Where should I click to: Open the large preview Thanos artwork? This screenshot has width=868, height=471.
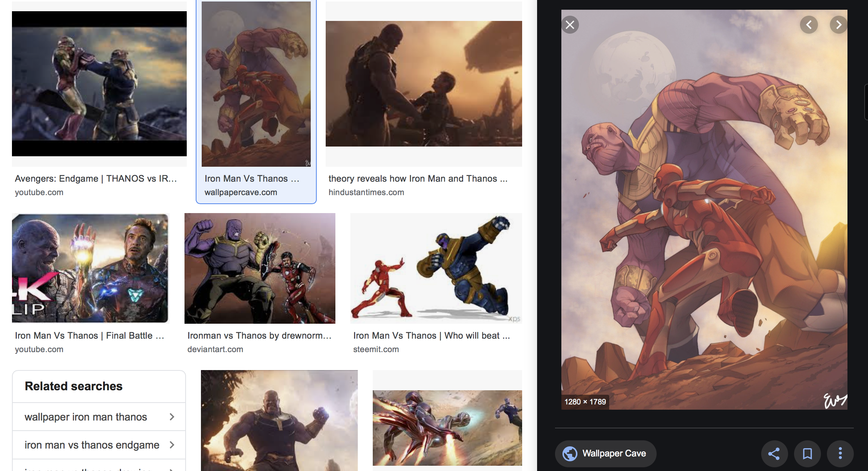pos(704,209)
